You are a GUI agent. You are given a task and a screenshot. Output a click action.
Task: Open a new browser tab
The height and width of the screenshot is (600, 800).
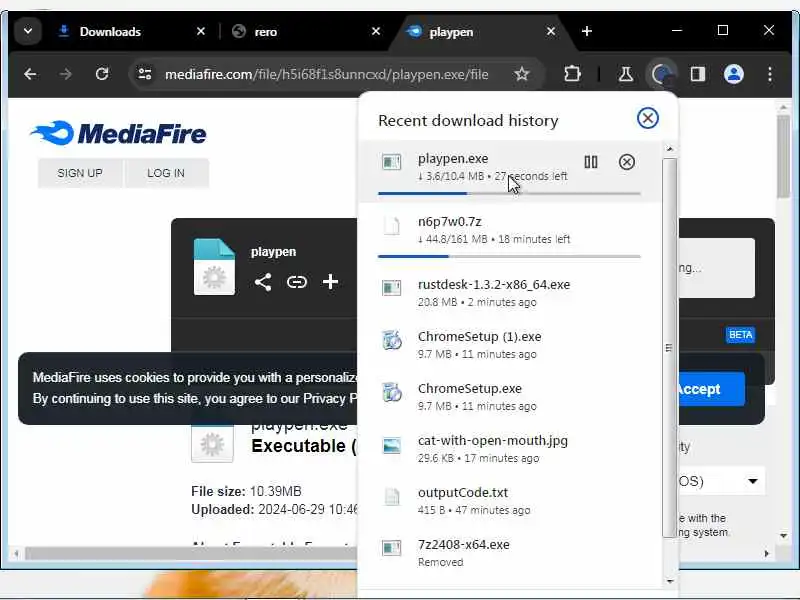click(x=587, y=32)
